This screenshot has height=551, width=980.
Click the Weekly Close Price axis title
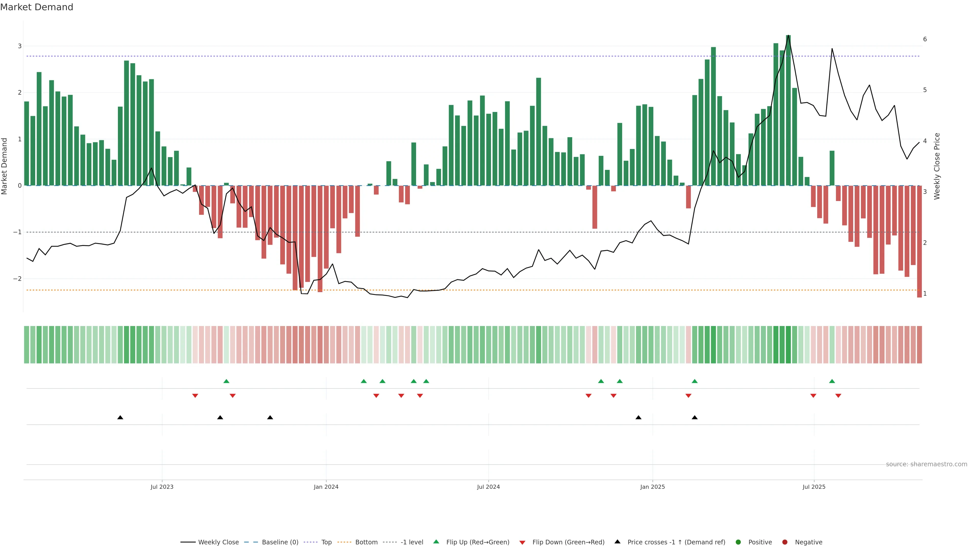pyautogui.click(x=937, y=166)
